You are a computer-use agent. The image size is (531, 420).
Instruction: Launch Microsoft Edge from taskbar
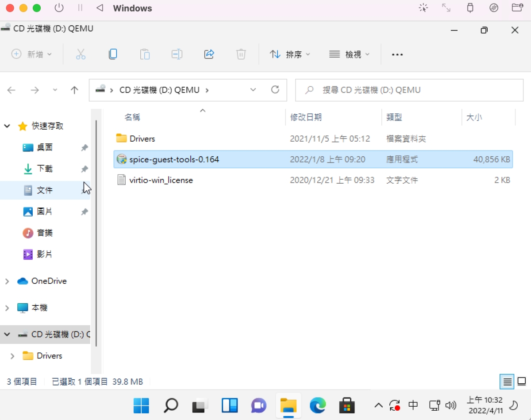click(x=318, y=405)
